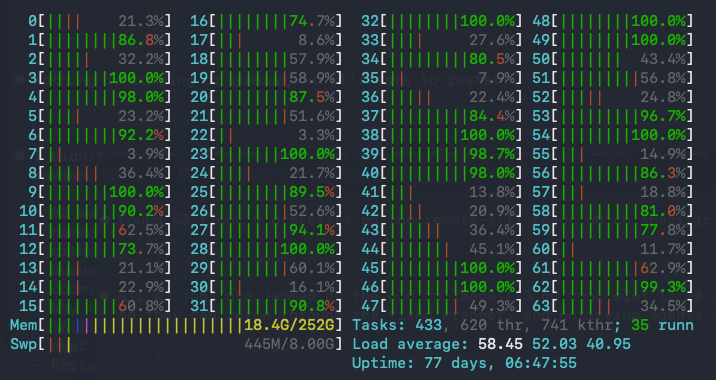Click the Tasks count of 433

[428, 325]
